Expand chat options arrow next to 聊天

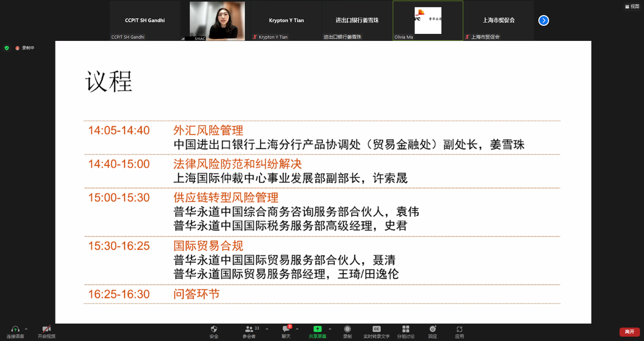click(x=297, y=329)
